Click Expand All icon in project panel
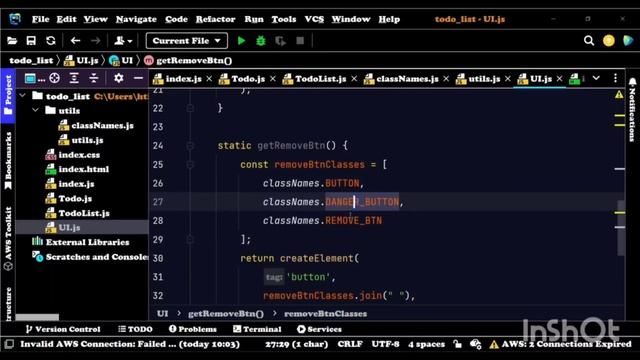This screenshot has height=360, width=640. point(74,78)
